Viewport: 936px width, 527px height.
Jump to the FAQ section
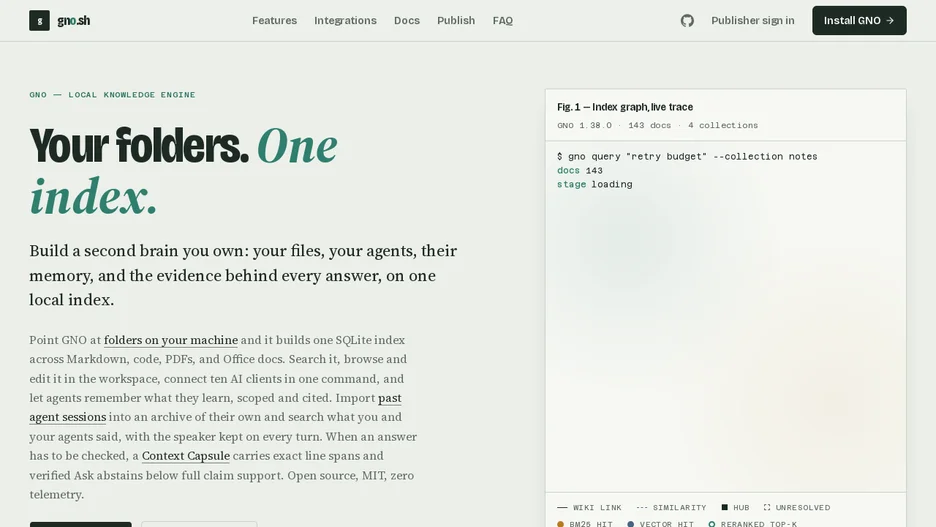tap(503, 20)
